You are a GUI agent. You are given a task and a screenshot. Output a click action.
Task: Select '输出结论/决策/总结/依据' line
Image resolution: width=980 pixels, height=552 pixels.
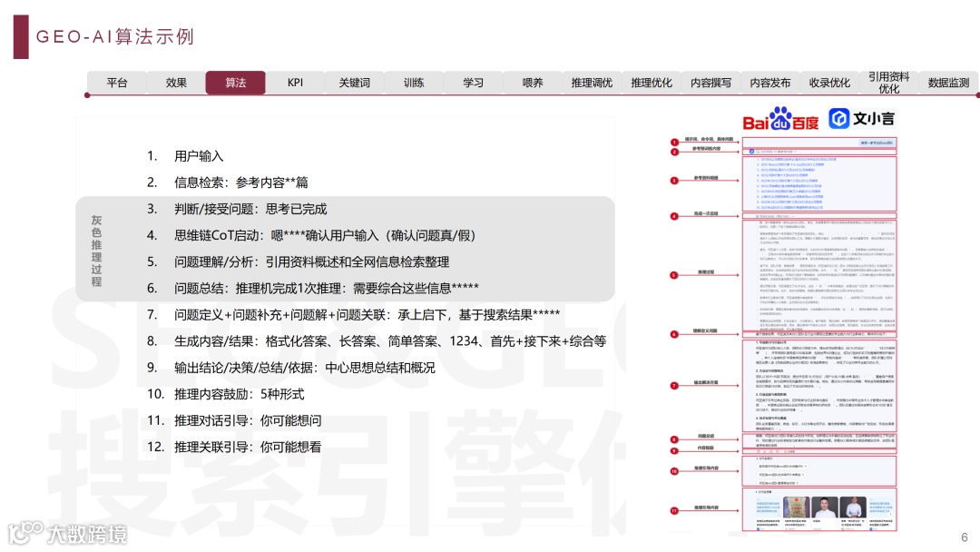304,368
